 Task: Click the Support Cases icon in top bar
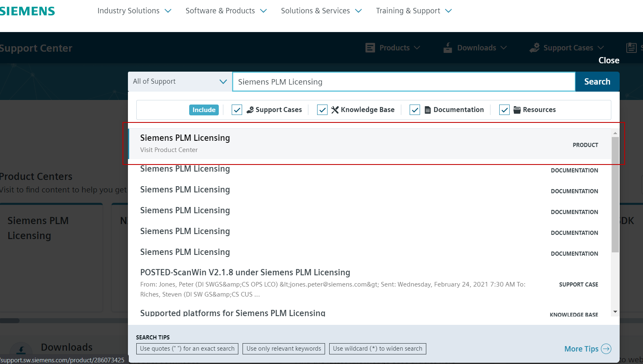coord(535,47)
